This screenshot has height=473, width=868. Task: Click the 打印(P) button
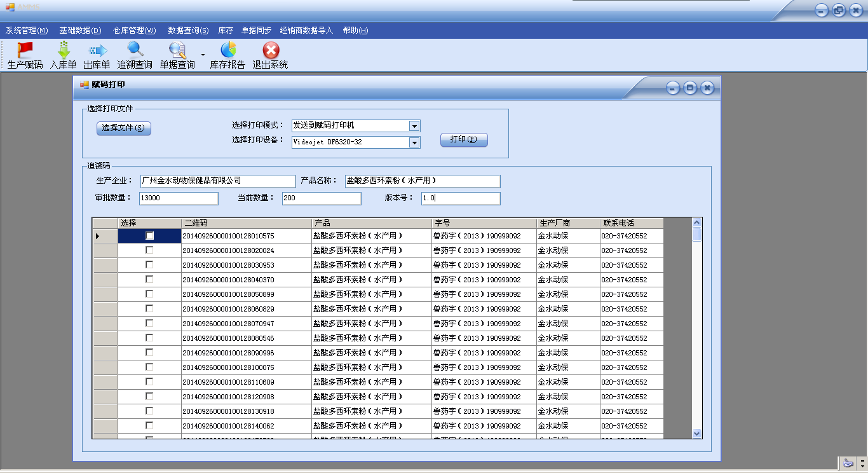pyautogui.click(x=464, y=140)
